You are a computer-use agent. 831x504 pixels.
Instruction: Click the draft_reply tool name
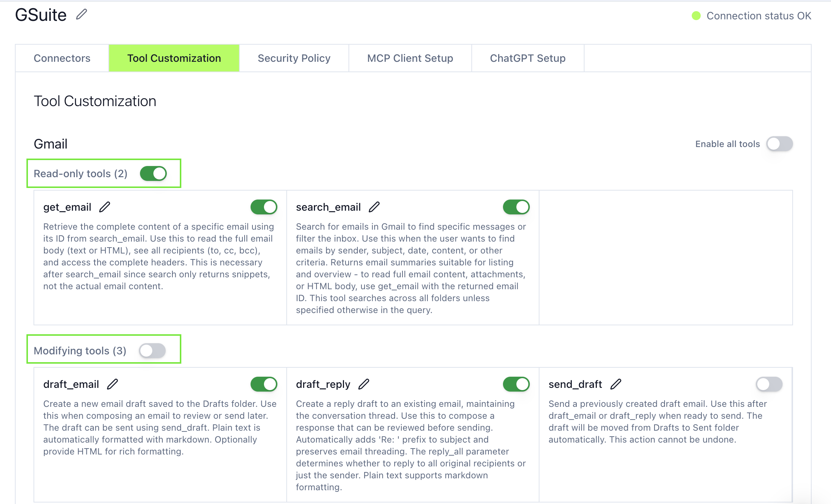point(323,384)
